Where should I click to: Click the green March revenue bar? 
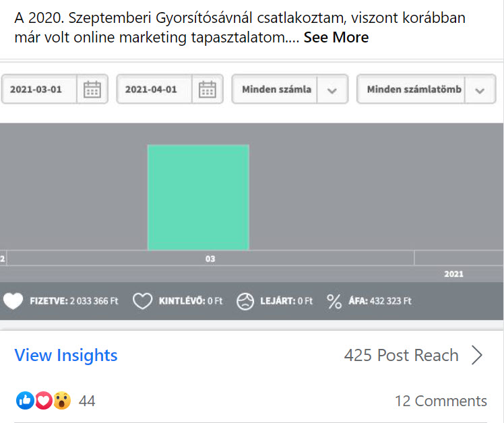(x=198, y=197)
